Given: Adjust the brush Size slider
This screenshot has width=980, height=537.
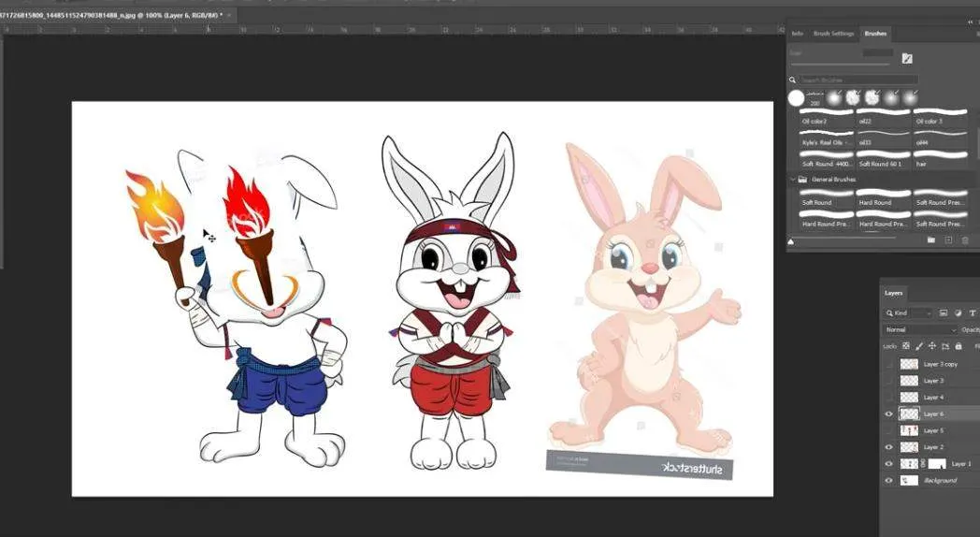Looking at the screenshot, I should (x=840, y=64).
